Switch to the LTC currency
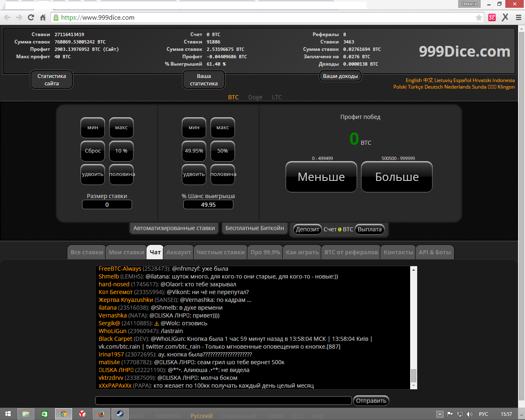The image size is (525, 420). pos(277,97)
